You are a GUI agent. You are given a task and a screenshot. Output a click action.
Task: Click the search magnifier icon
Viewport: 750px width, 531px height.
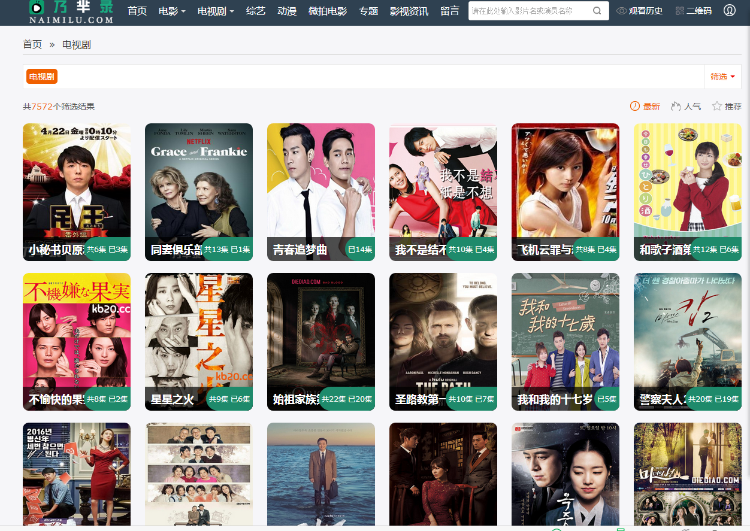597,11
